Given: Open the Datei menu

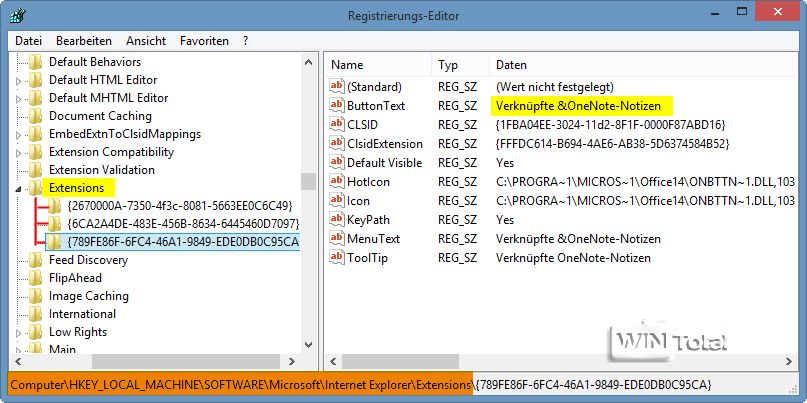Looking at the screenshot, I should [28, 41].
